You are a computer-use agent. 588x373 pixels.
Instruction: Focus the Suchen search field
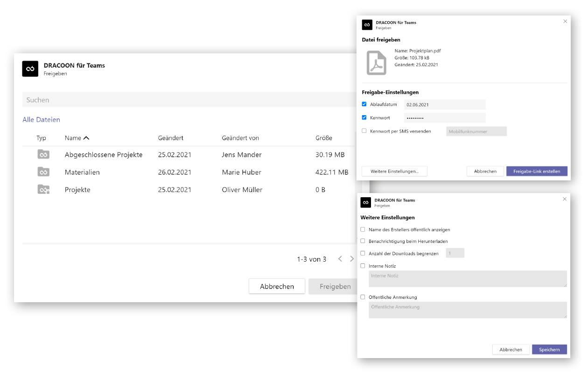(189, 100)
